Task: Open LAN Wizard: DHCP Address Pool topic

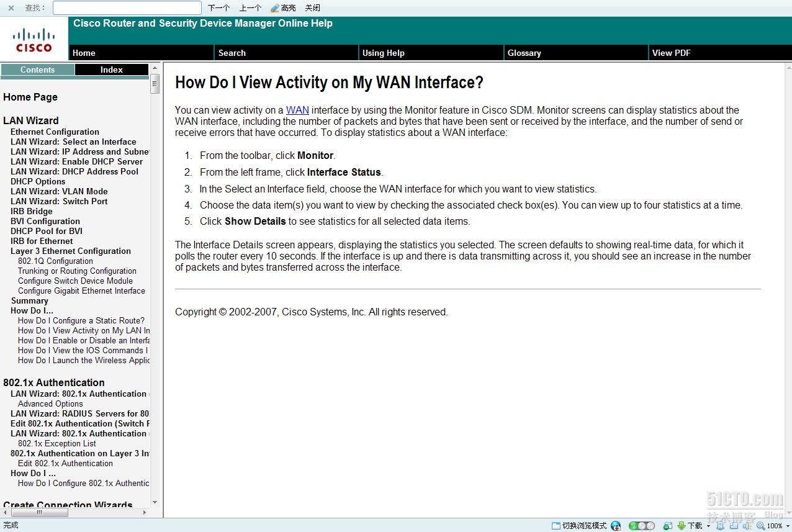Action: [x=74, y=171]
